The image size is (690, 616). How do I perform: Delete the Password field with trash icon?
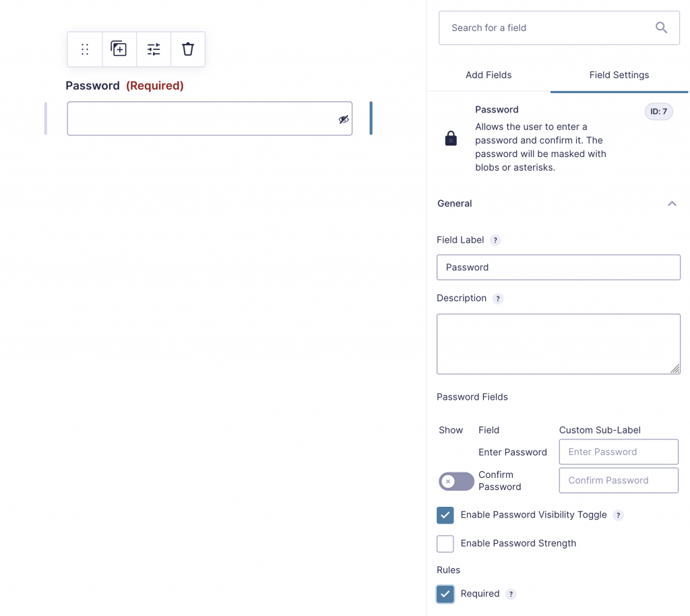point(188,49)
